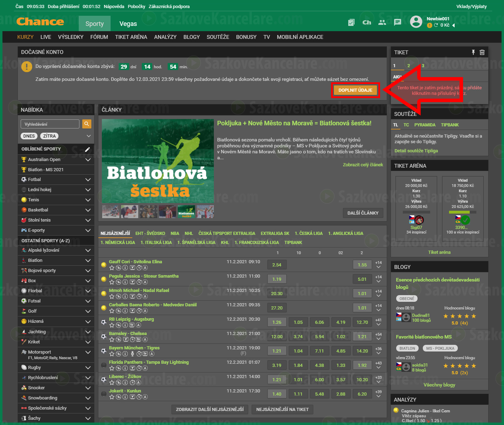The height and width of the screenshot is (425, 504).
Task: Favorite the RB Leipzig - Augsburg star
Action: coord(112,325)
